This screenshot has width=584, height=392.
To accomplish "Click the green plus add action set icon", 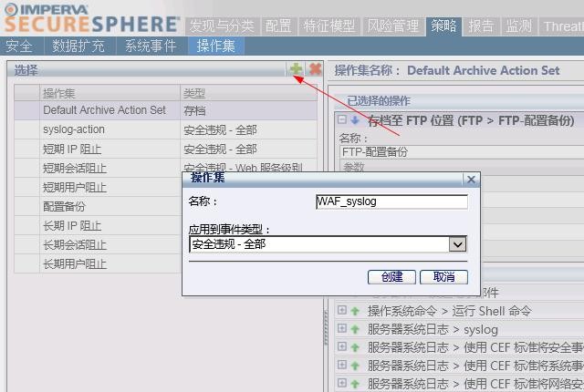I will coord(296,69).
